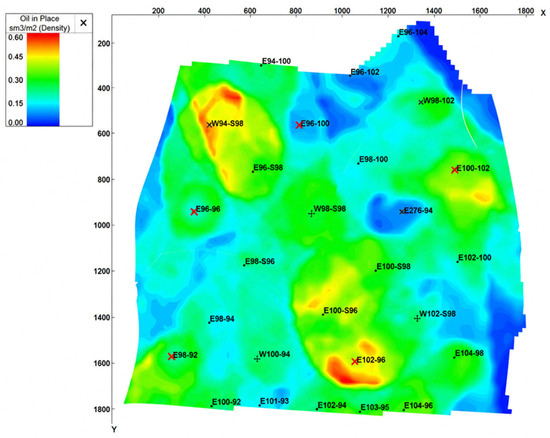Click the crosshair marker at W98-S98
550x438 pixels.
311,214
